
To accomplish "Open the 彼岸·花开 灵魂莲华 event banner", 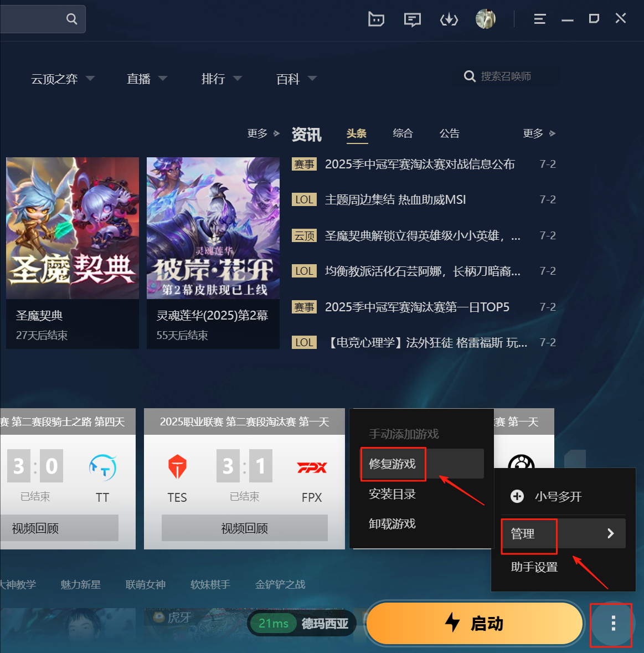I will click(x=213, y=228).
